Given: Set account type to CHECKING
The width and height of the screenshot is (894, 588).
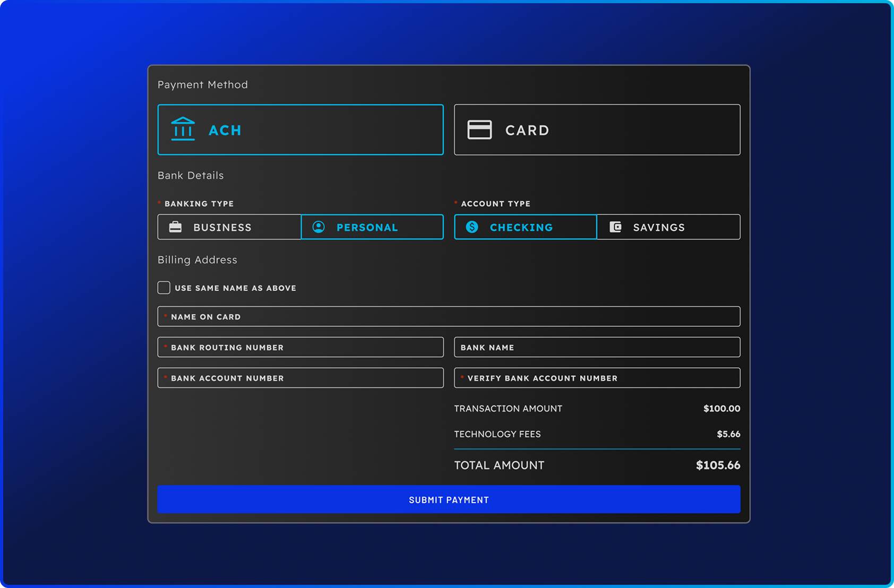Looking at the screenshot, I should (526, 227).
